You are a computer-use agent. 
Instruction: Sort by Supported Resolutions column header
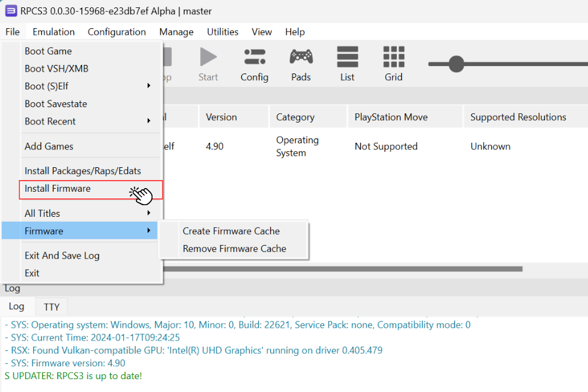coord(526,117)
